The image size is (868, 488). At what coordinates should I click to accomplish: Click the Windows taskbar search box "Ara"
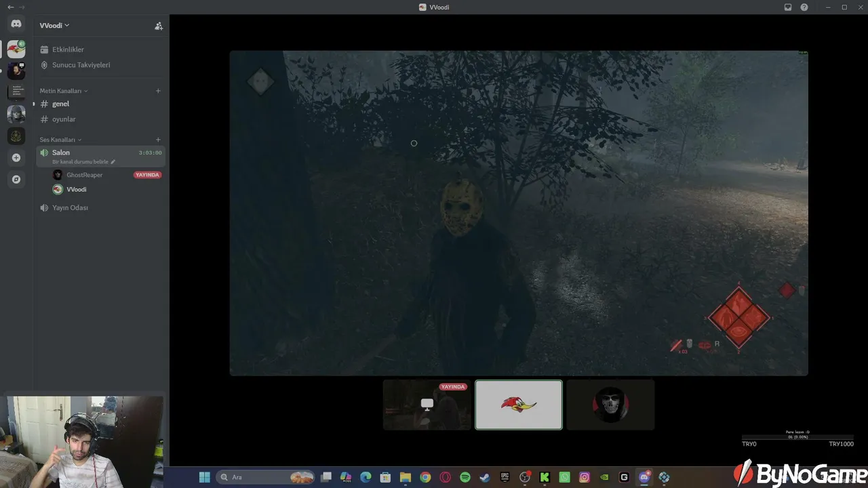(x=266, y=477)
